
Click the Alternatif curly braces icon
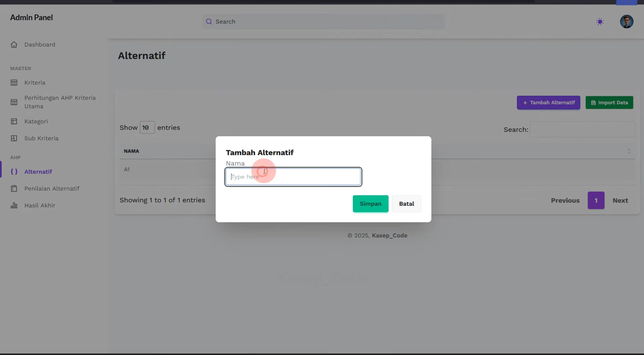(14, 172)
